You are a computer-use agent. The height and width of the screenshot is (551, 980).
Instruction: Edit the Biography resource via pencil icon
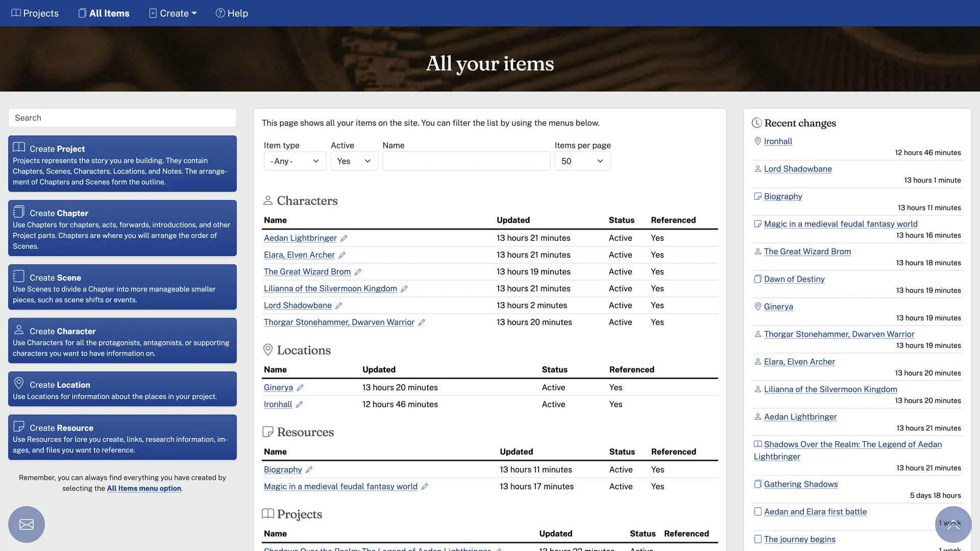pyautogui.click(x=309, y=470)
